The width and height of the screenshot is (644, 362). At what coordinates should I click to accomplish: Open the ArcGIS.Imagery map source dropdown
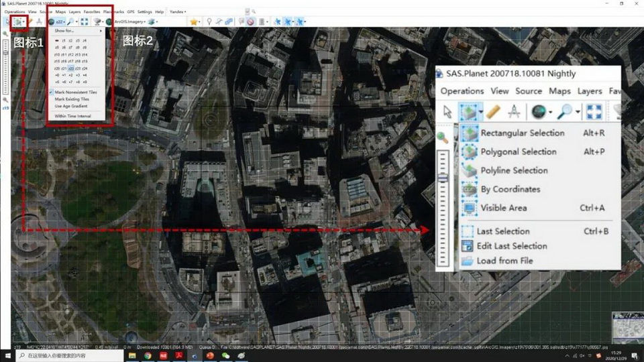pos(126,21)
